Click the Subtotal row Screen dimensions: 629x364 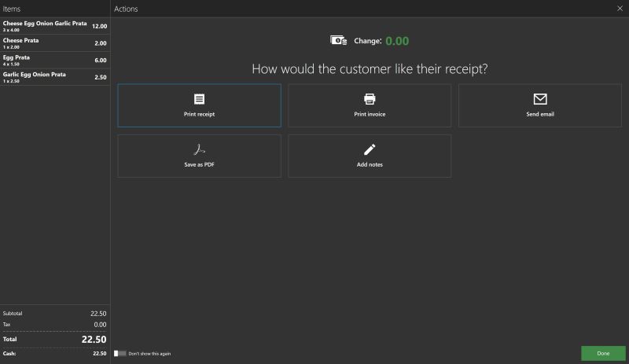(55, 313)
